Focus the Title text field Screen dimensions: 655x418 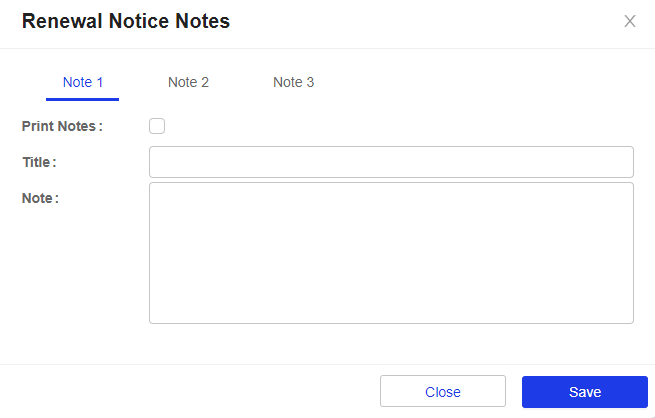pyautogui.click(x=391, y=162)
